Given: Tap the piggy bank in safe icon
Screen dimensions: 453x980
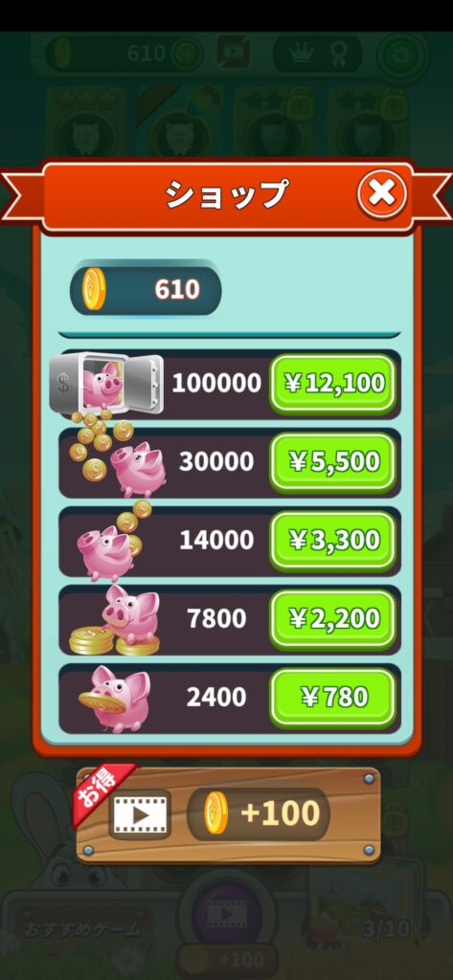Looking at the screenshot, I should 105,383.
